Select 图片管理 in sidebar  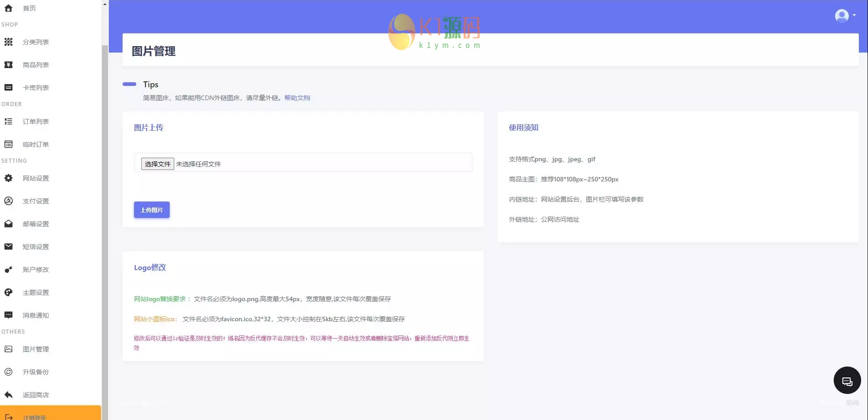pos(36,349)
